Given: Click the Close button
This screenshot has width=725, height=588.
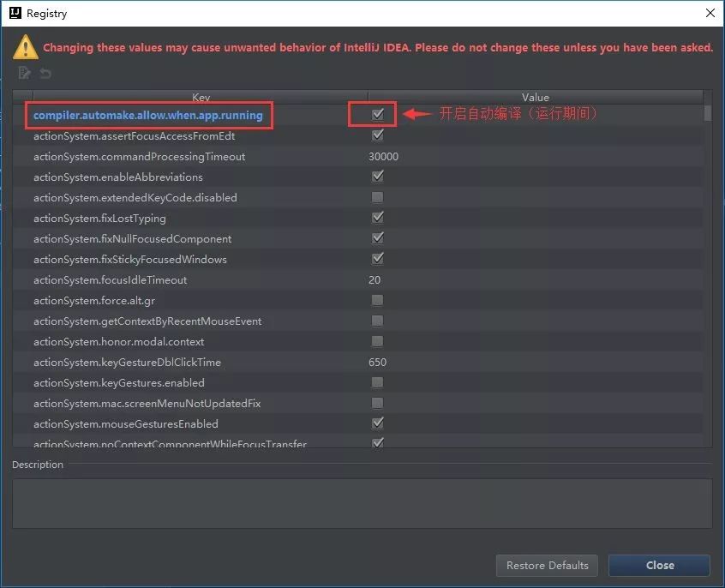Looking at the screenshot, I should (x=659, y=566).
